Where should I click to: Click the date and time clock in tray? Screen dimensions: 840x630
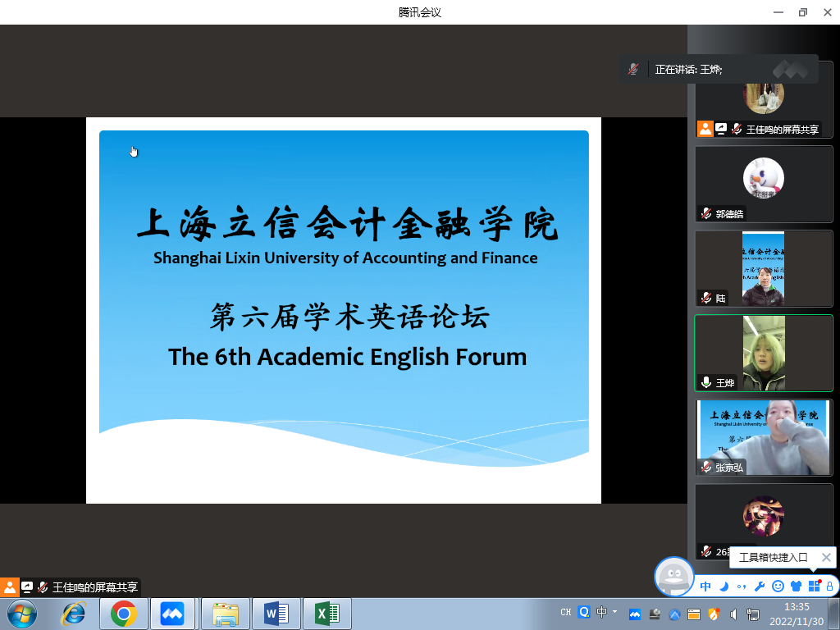(797, 614)
